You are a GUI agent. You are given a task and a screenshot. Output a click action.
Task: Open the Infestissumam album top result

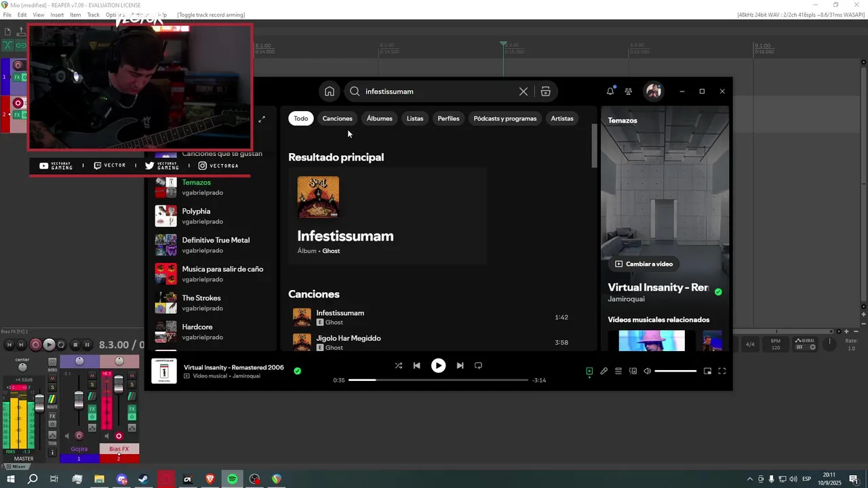coord(388,216)
